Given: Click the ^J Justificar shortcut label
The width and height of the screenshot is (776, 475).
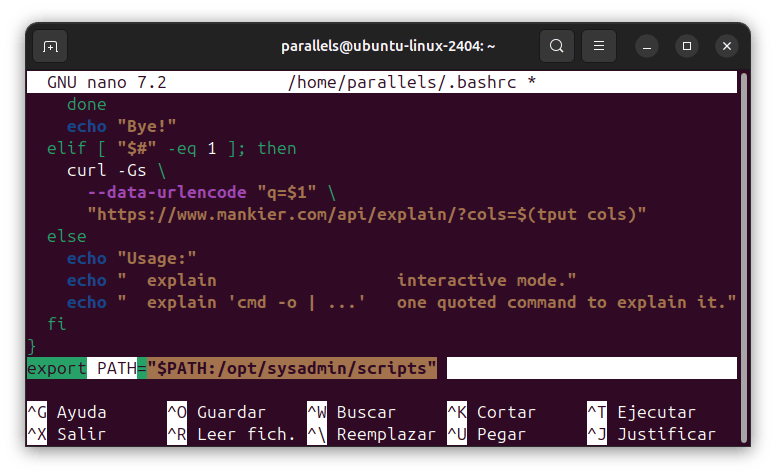Looking at the screenshot, I should (651, 434).
